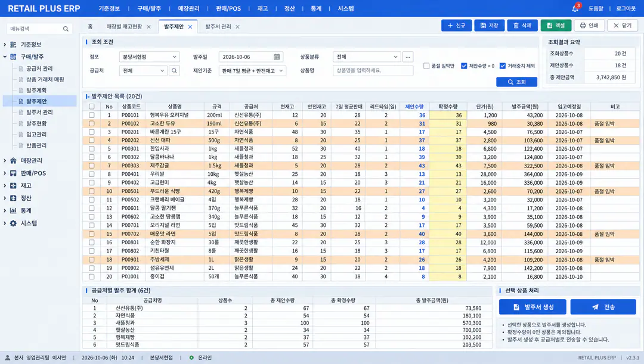
Task: Click the 매장관리 store icon in sidebar
Action: pyautogui.click(x=13, y=160)
